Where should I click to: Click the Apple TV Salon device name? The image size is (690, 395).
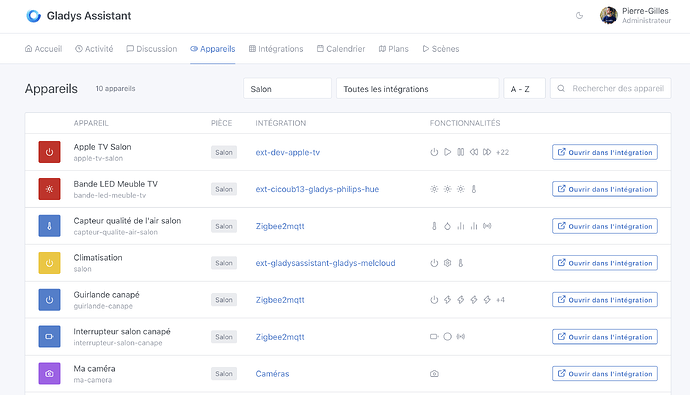pos(103,147)
